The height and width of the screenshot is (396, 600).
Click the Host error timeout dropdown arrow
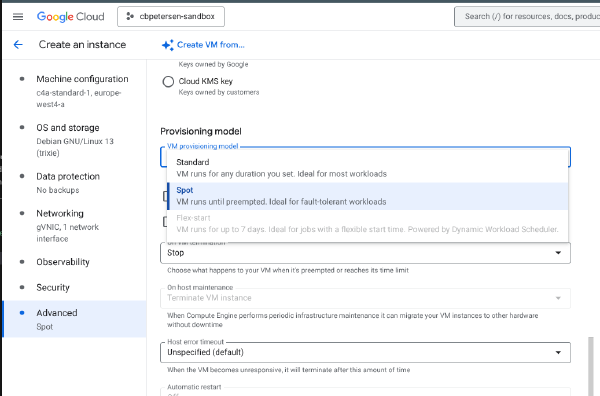point(558,352)
